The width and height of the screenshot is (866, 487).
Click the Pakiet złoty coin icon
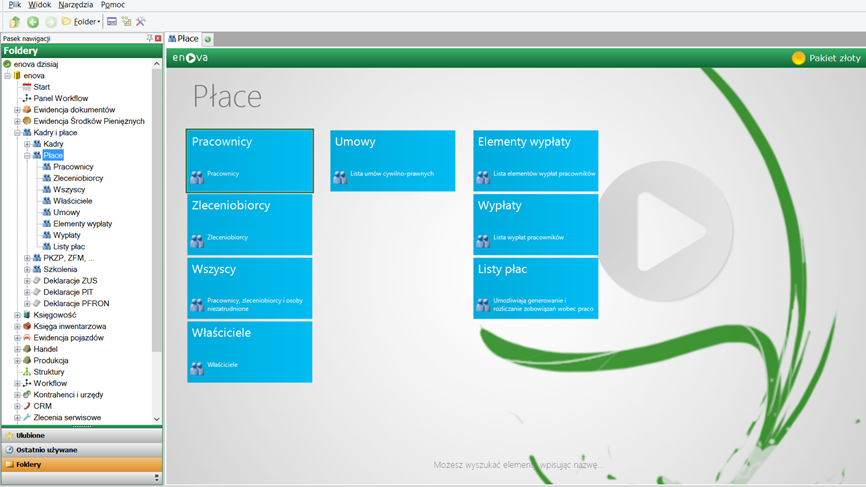[798, 58]
